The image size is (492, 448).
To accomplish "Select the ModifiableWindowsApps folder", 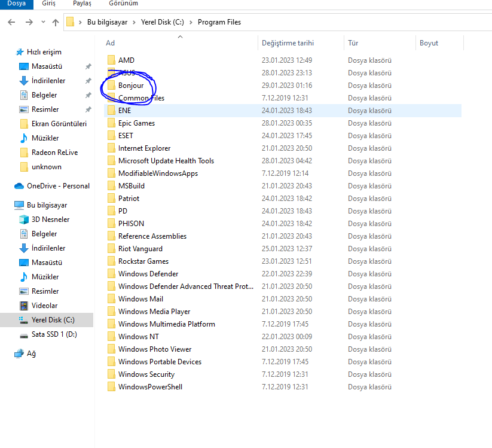I will pyautogui.click(x=158, y=173).
